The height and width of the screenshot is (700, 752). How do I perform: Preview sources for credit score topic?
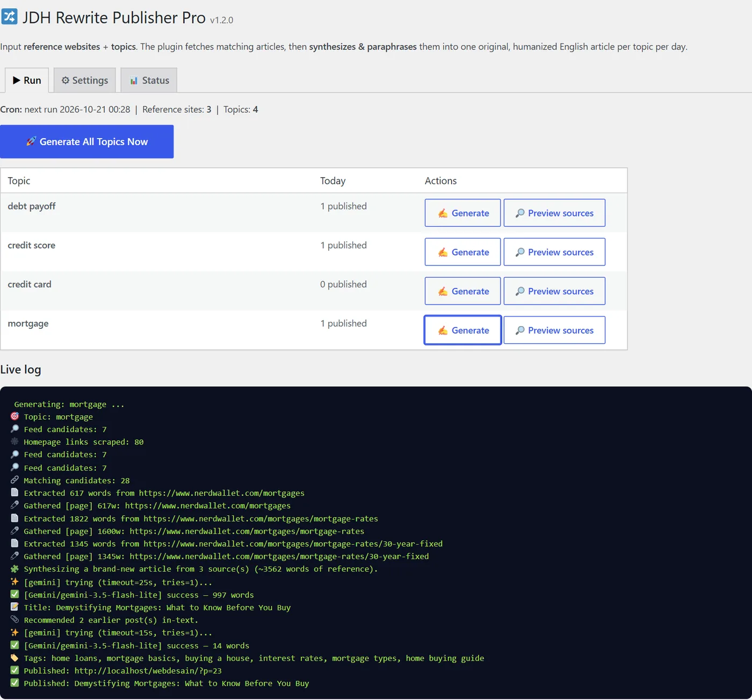click(x=554, y=252)
